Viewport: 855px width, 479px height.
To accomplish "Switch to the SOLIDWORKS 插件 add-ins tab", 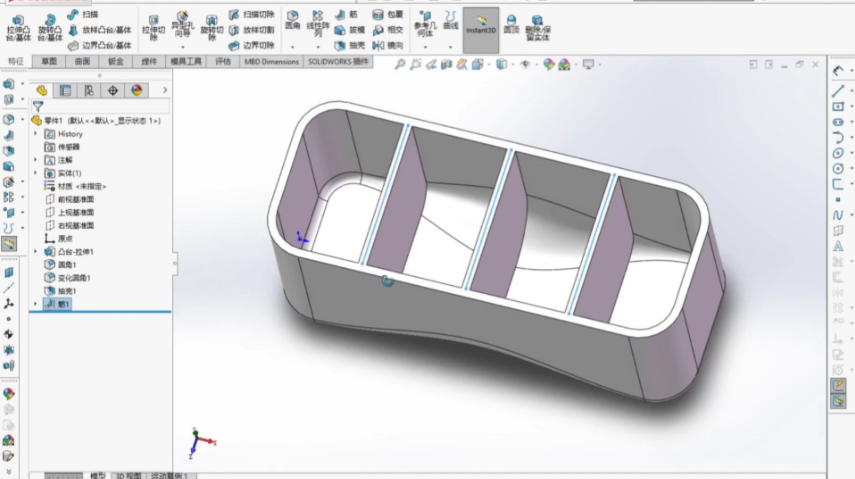I will tap(338, 62).
